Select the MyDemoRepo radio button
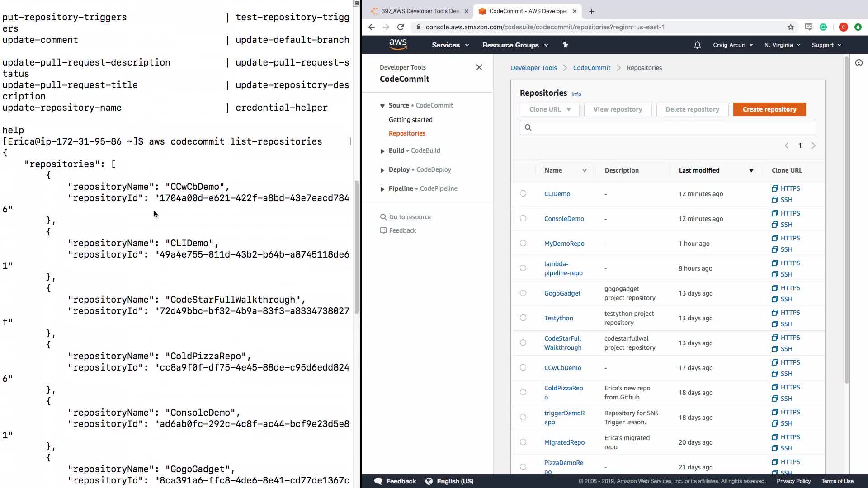The width and height of the screenshot is (868, 488). 523,243
